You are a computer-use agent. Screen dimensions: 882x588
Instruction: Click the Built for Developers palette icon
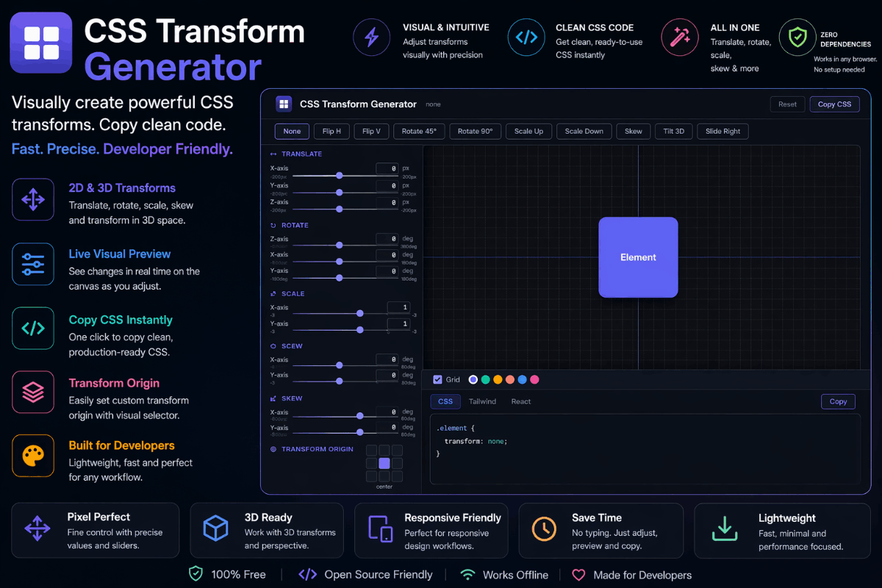[33, 456]
